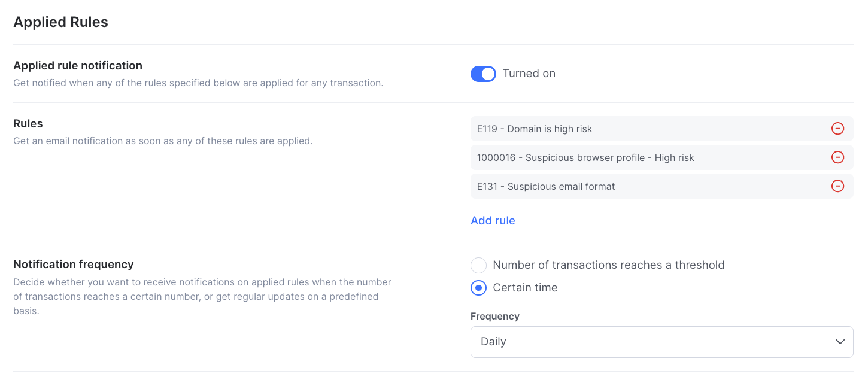The image size is (868, 383).
Task: Click the Frequency field label
Action: 495,316
